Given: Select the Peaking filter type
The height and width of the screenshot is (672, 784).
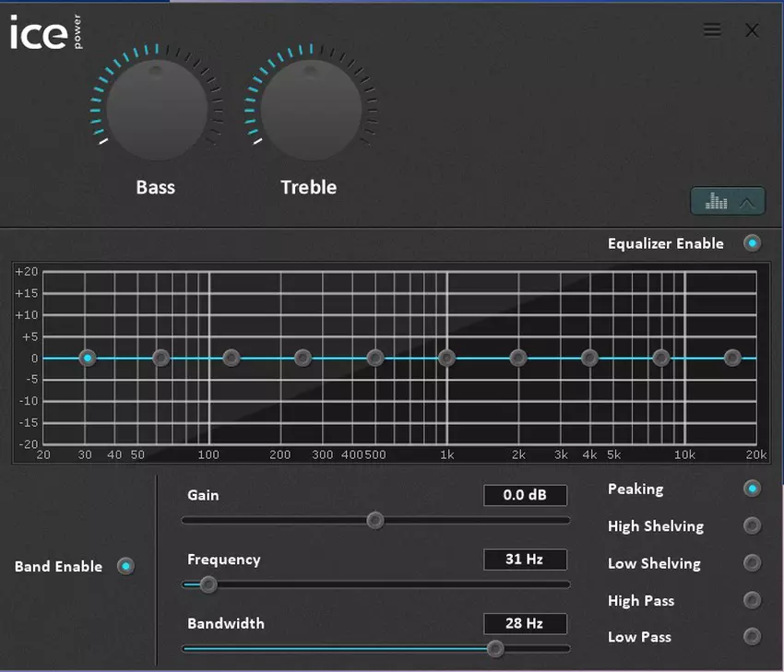Looking at the screenshot, I should click(x=753, y=489).
